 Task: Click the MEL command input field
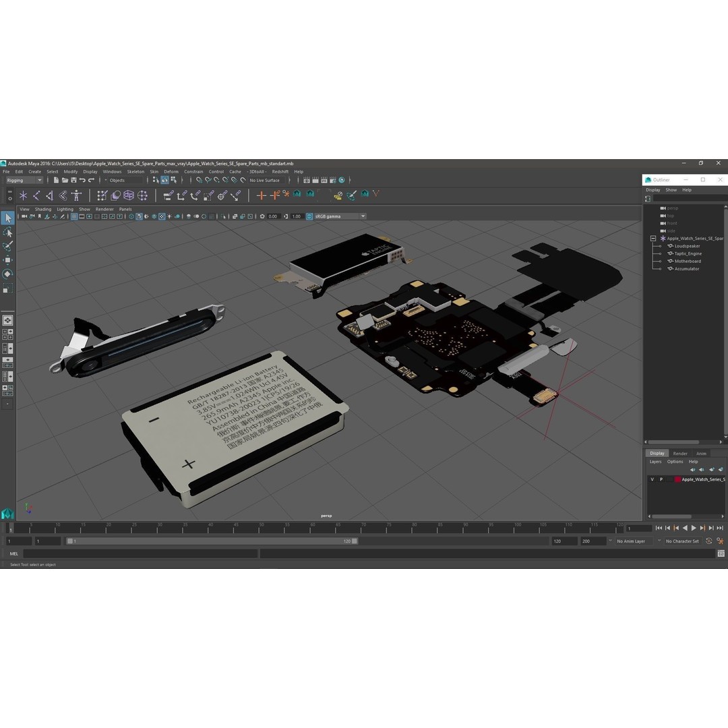pos(140,553)
